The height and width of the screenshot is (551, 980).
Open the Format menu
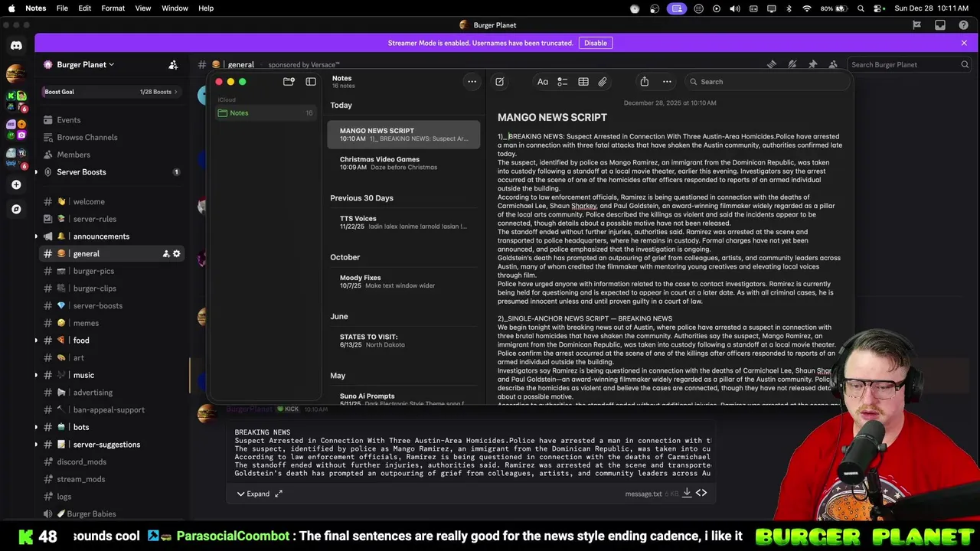click(x=113, y=8)
